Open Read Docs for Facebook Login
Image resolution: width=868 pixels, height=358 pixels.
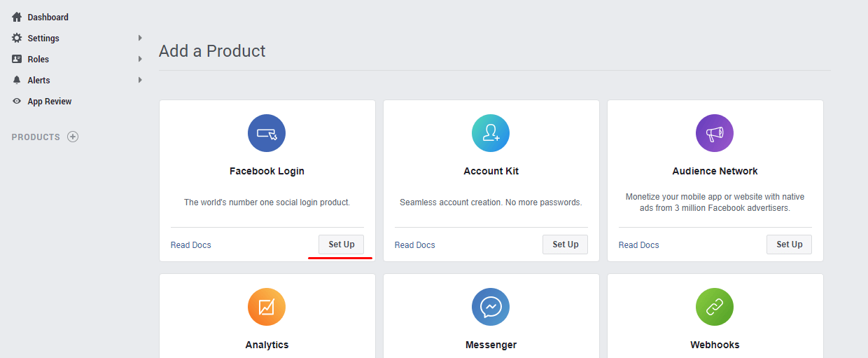tap(190, 245)
